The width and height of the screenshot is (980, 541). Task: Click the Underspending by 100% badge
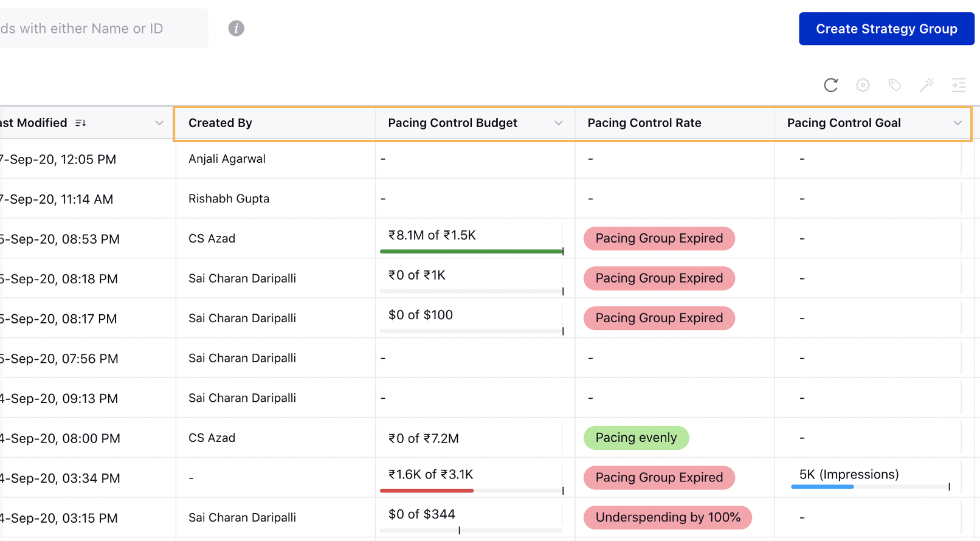click(668, 517)
